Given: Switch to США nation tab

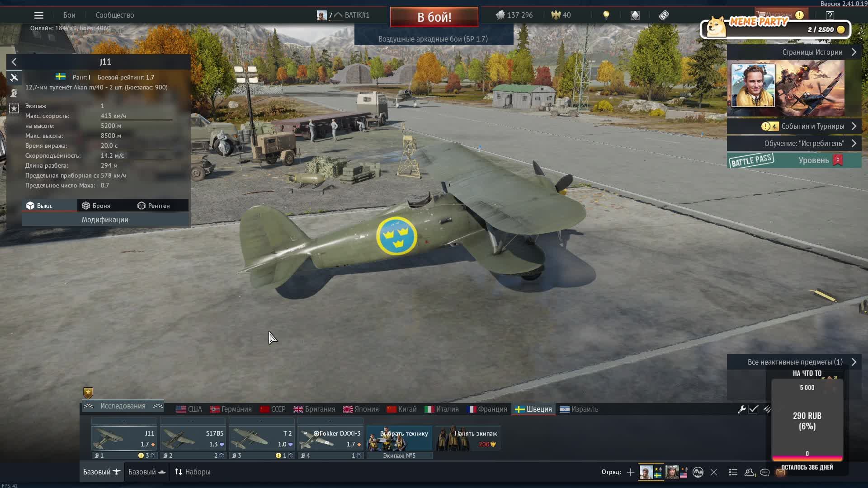Looking at the screenshot, I should [189, 409].
